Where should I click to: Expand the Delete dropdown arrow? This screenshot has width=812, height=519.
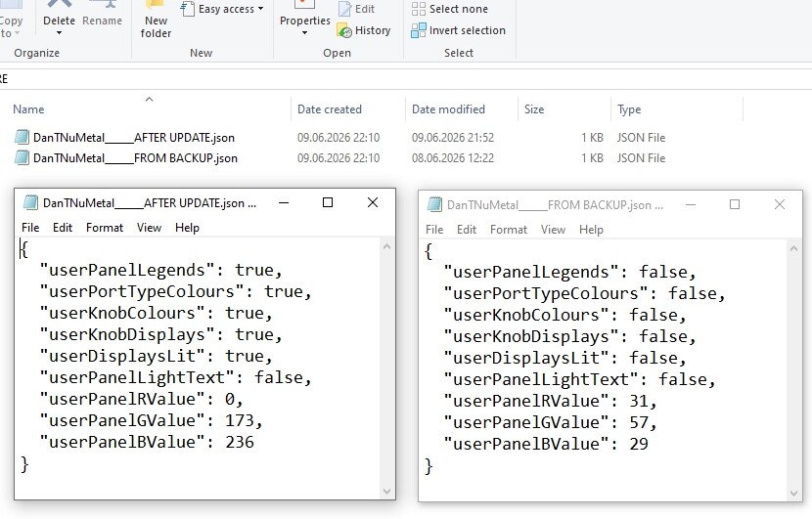click(59, 33)
